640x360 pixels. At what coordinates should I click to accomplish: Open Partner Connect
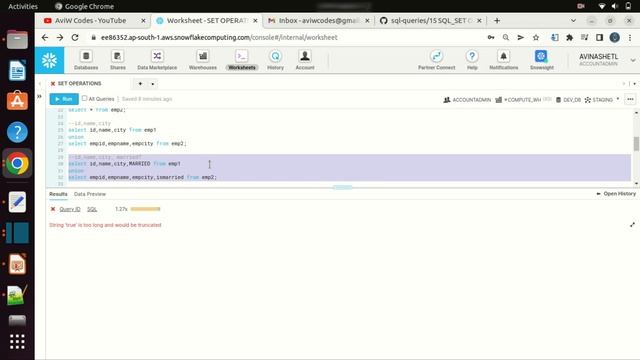tap(436, 60)
